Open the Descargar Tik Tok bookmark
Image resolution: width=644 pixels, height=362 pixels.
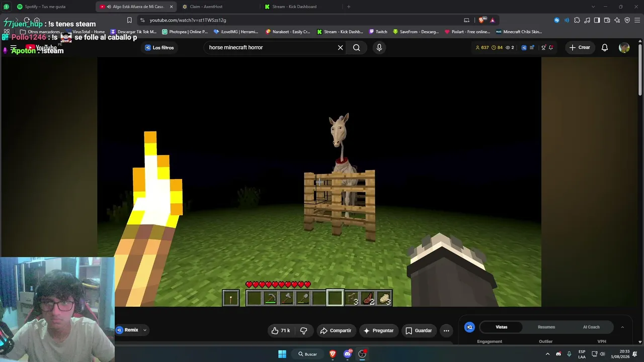click(133, 32)
